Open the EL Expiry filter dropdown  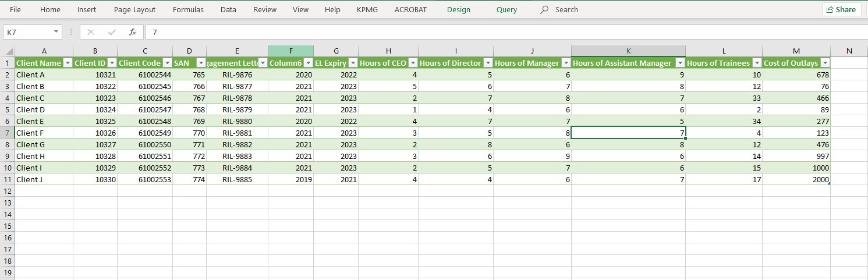click(352, 63)
